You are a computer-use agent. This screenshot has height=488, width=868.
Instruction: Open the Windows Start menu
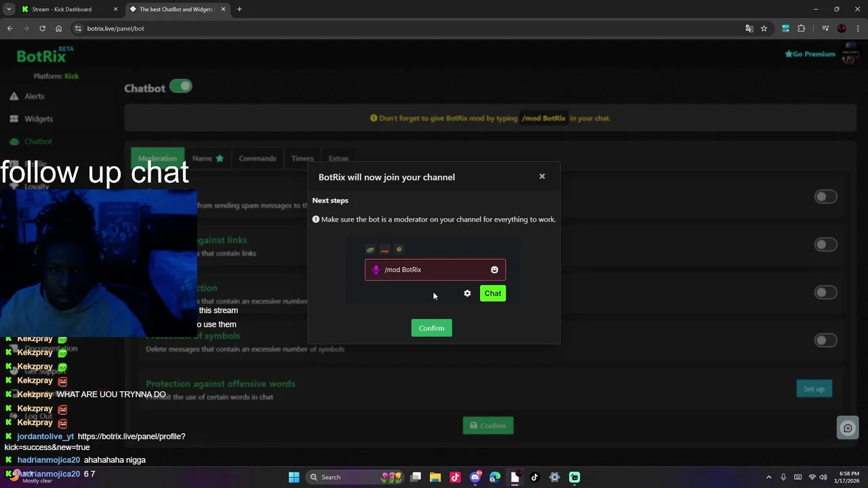(294, 477)
